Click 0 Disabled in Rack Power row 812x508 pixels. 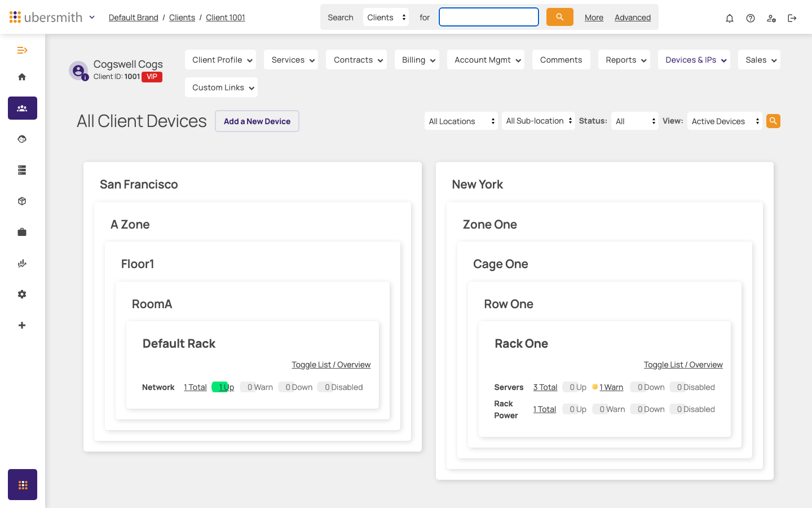692,409
